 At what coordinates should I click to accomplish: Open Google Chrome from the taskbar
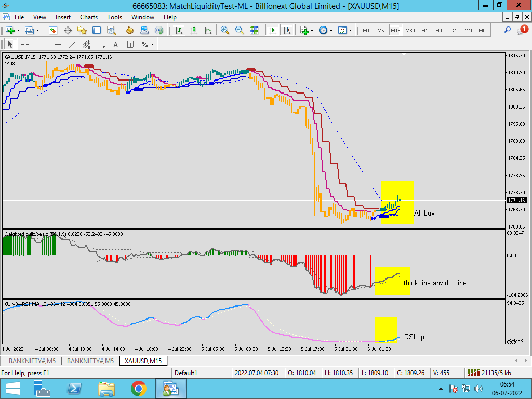pyautogui.click(x=138, y=388)
